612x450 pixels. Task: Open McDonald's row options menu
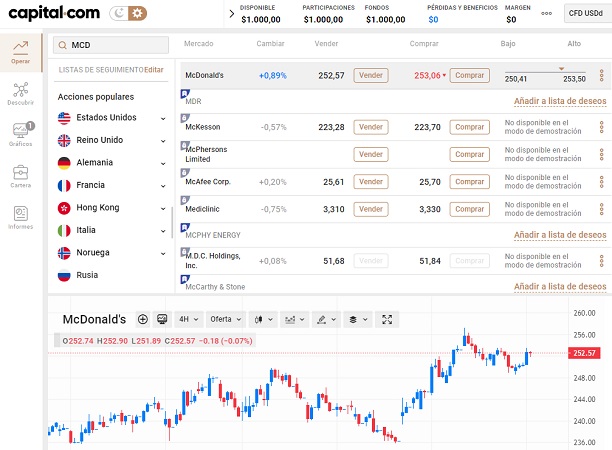click(x=601, y=75)
